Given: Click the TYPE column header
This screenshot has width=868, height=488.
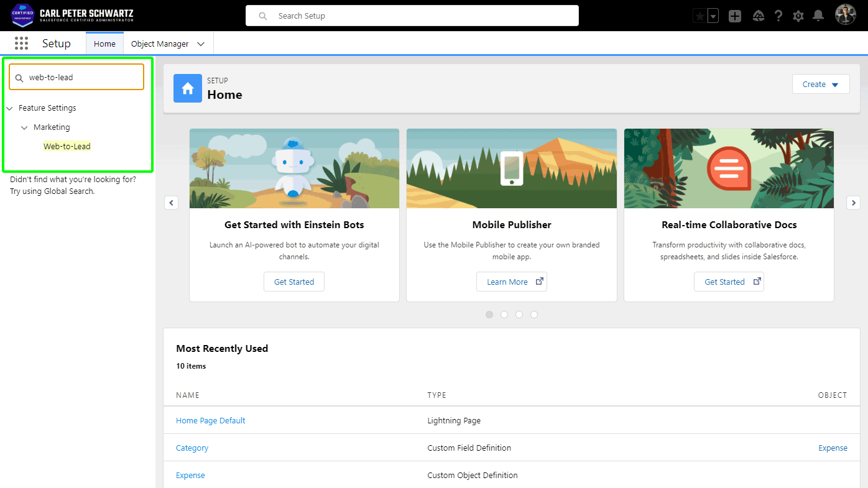Looking at the screenshot, I should [437, 395].
